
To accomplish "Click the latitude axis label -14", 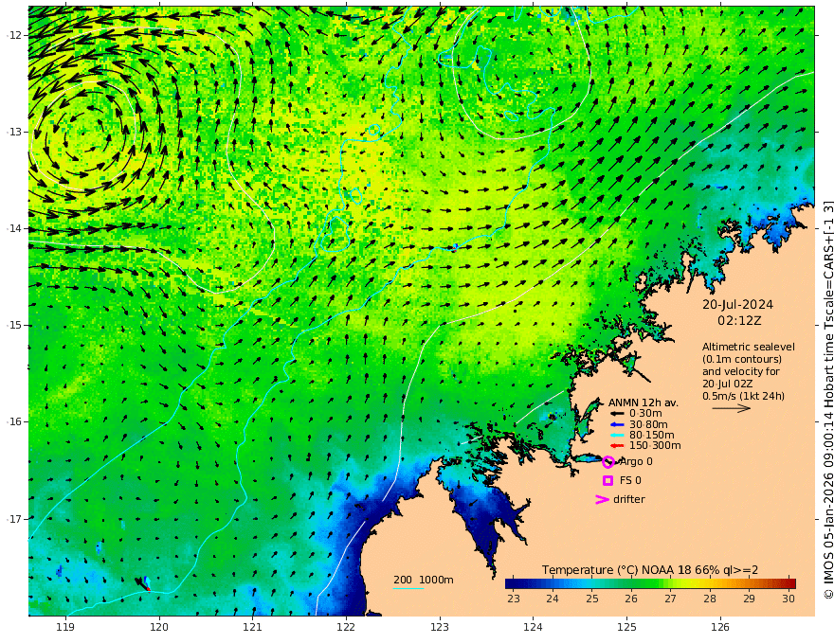I will 14,228.
